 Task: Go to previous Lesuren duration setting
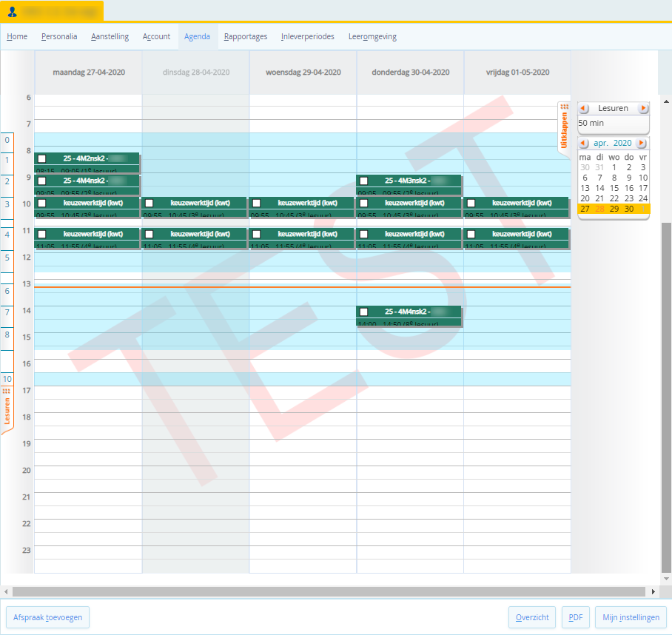[x=584, y=108]
